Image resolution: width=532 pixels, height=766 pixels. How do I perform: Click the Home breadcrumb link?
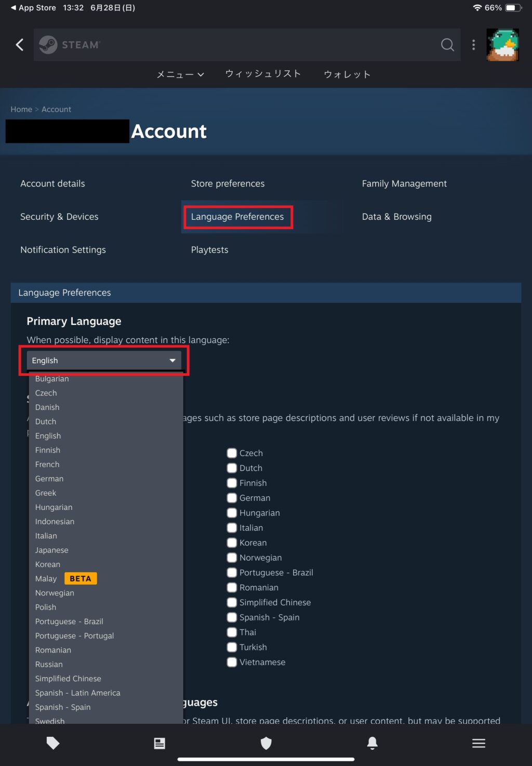21,109
